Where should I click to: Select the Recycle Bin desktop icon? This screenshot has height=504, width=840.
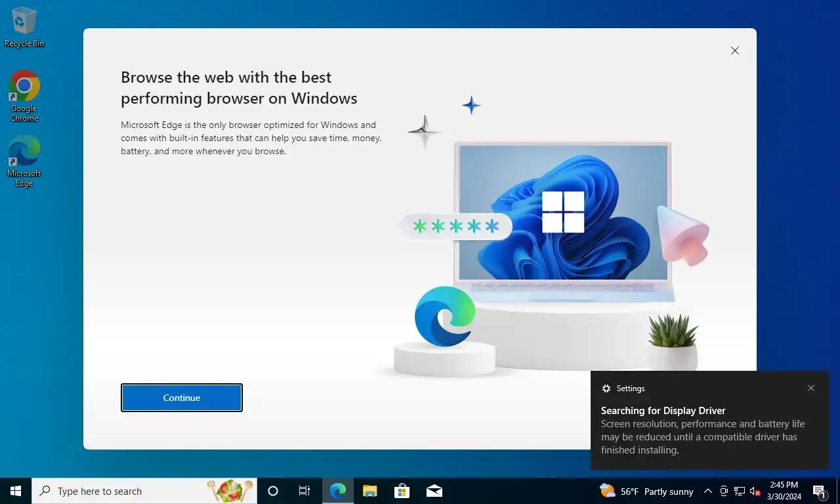[x=24, y=28]
